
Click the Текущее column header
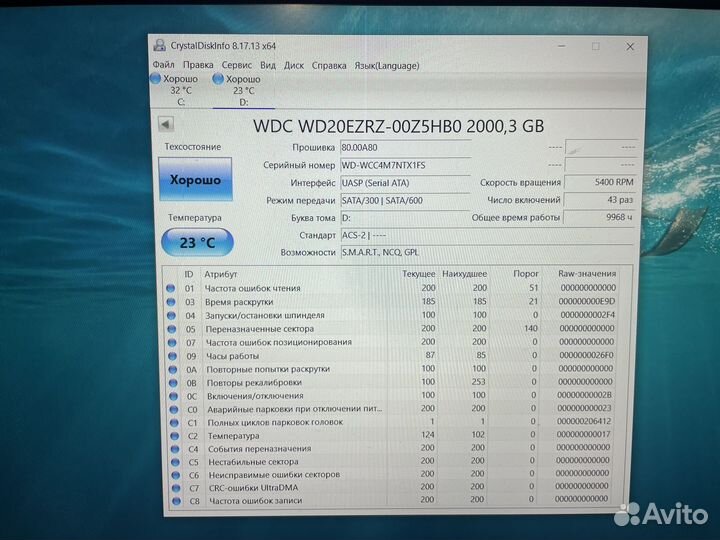(418, 274)
